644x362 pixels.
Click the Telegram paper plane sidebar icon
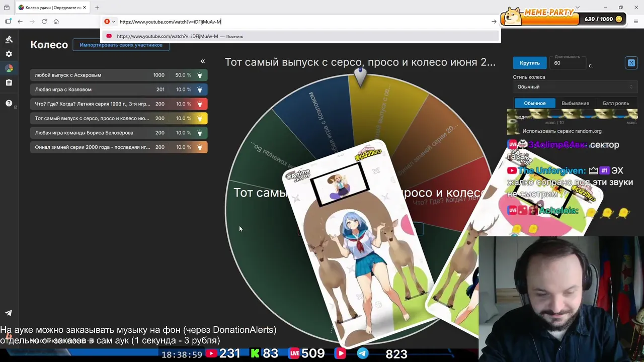point(9,313)
